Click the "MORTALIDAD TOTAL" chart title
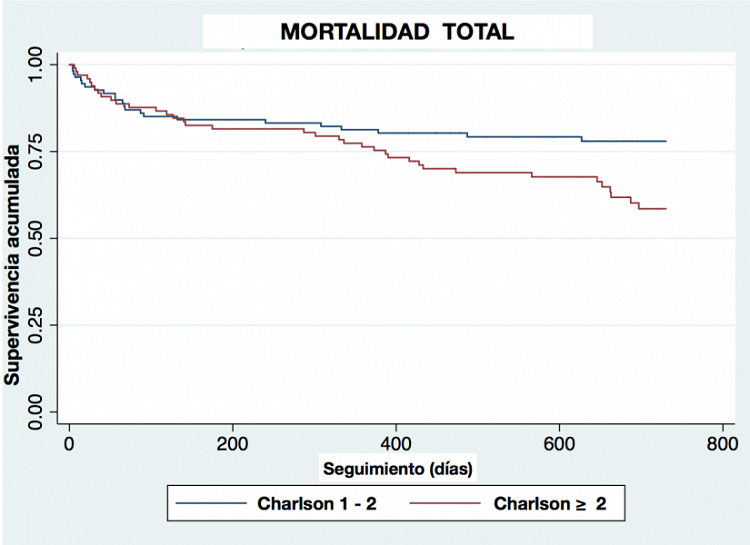The width and height of the screenshot is (750, 545). click(397, 32)
